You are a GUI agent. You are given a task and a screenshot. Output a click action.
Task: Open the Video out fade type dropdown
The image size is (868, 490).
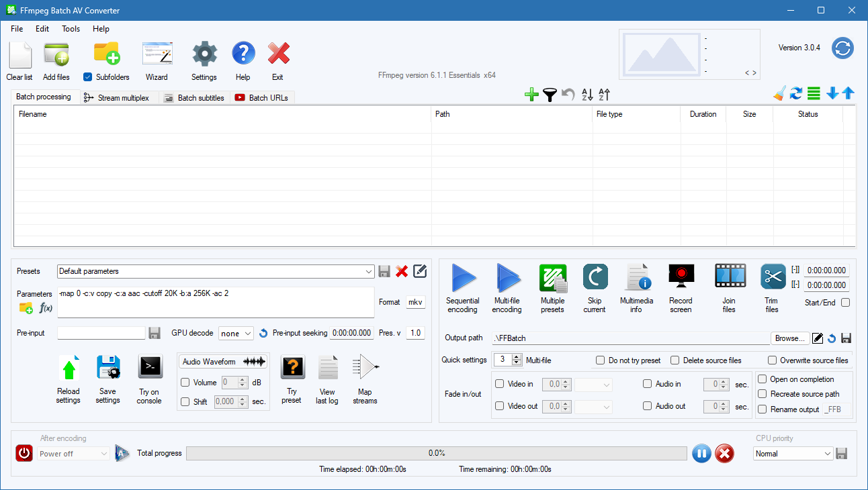(594, 407)
